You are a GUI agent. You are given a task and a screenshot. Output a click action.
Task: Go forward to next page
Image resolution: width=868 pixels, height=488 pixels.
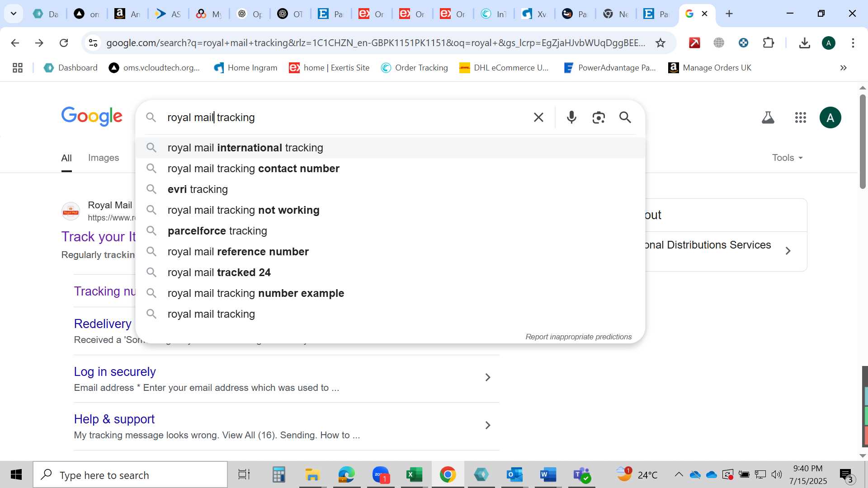coord(39,43)
